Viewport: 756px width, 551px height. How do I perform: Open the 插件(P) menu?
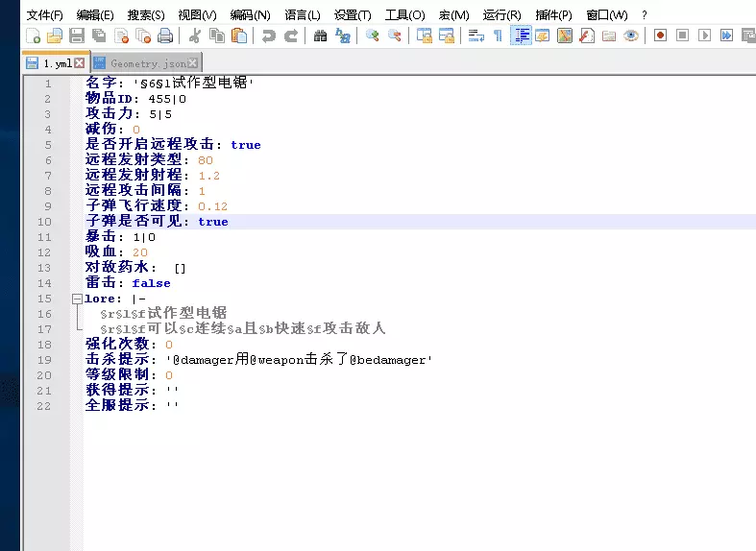553,15
